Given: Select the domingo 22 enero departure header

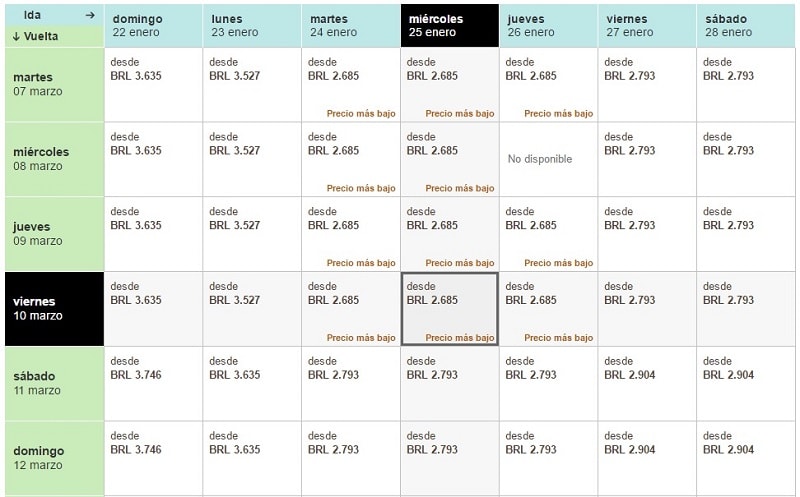Looking at the screenshot, I should (154, 26).
